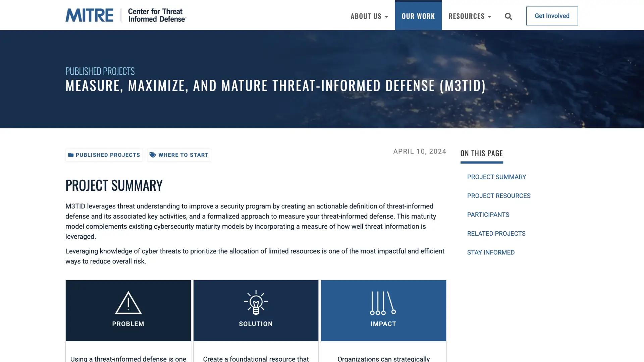
Task: Expand the About Us dropdown menu
Action: tap(369, 16)
